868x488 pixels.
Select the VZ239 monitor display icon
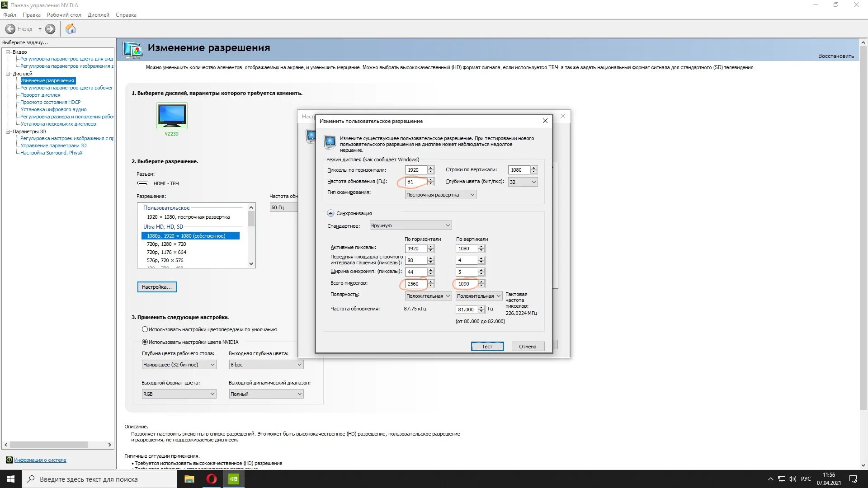point(172,115)
